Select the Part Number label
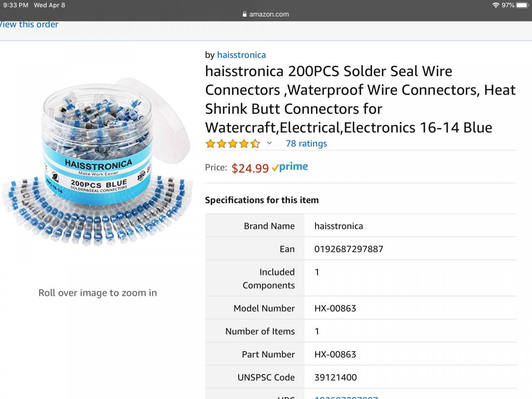This screenshot has height=399, width=532. [268, 355]
